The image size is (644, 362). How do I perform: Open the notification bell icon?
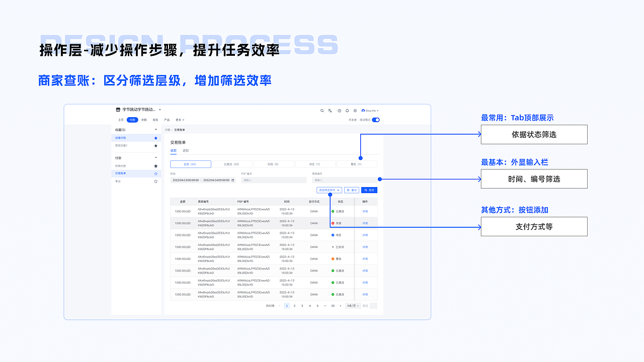347,111
